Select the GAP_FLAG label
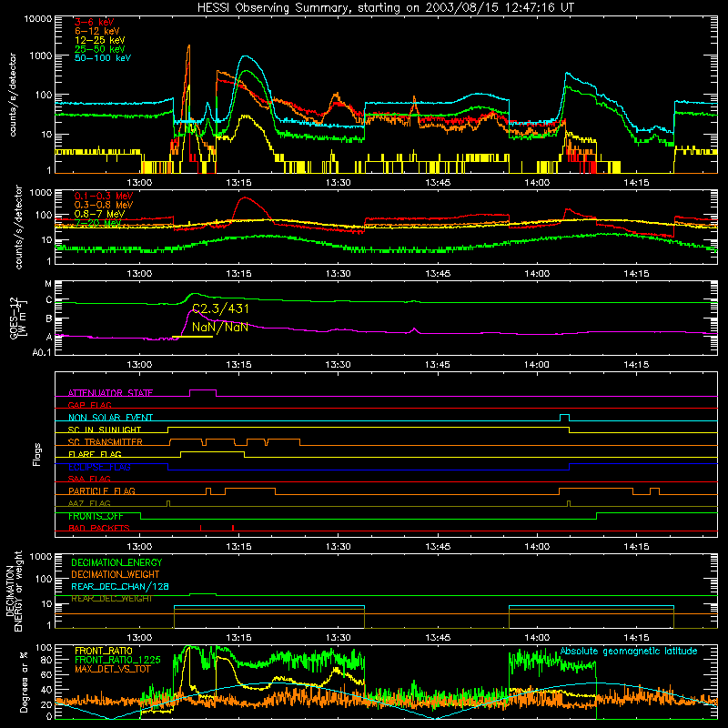728x728 pixels. (89, 405)
